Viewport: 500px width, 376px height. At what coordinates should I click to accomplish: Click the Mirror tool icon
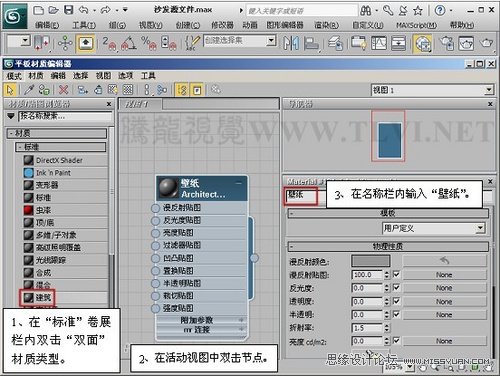coord(291,43)
